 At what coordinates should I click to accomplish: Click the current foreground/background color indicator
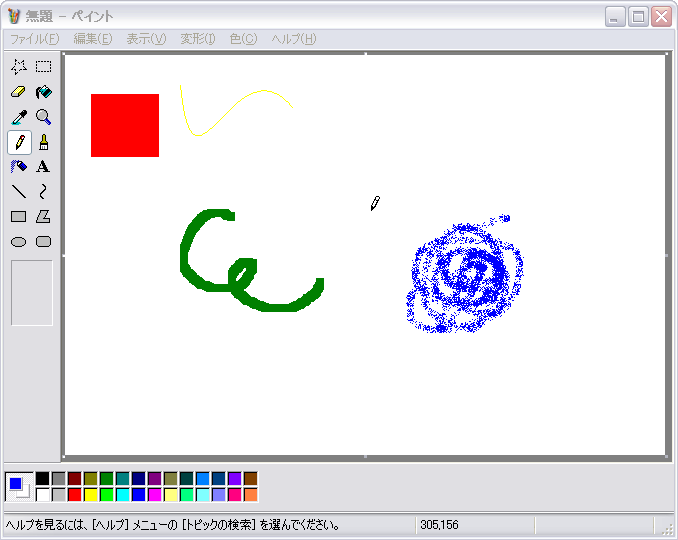point(19,487)
